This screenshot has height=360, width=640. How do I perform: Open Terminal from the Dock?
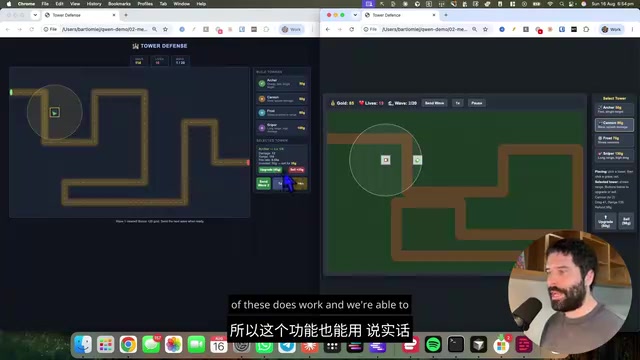456,345
